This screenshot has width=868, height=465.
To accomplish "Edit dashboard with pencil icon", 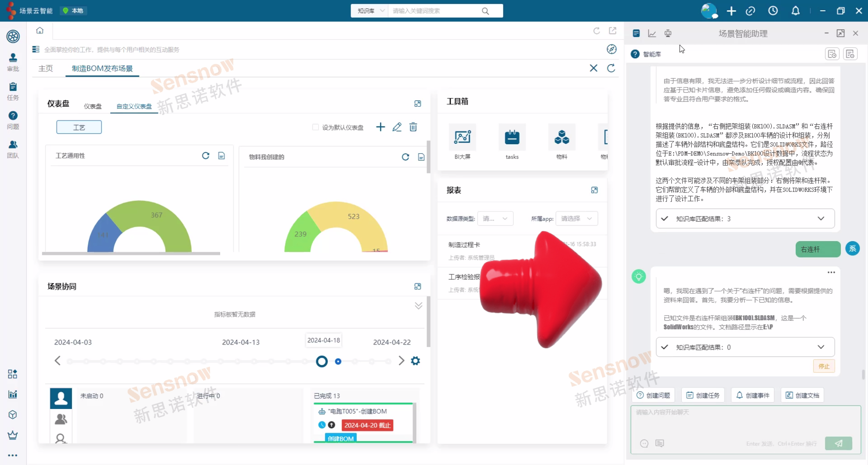I will (x=397, y=127).
